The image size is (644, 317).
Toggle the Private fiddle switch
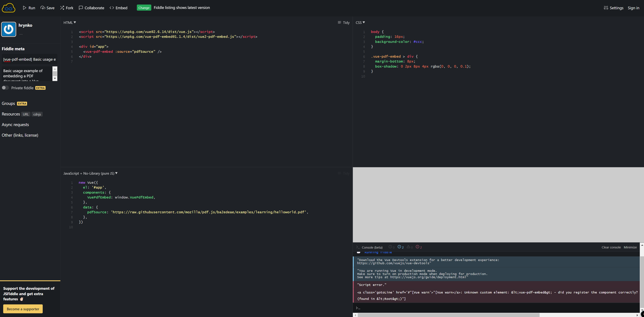[5, 88]
